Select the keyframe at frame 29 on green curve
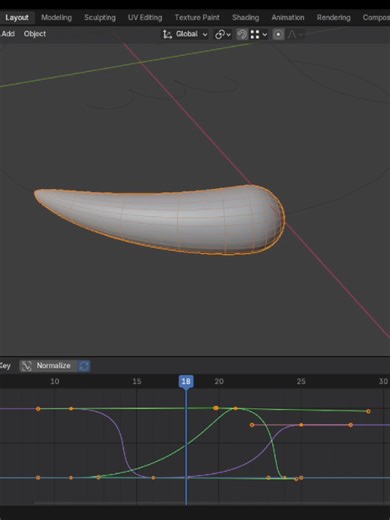The width and height of the screenshot is (390, 520). 368,411
